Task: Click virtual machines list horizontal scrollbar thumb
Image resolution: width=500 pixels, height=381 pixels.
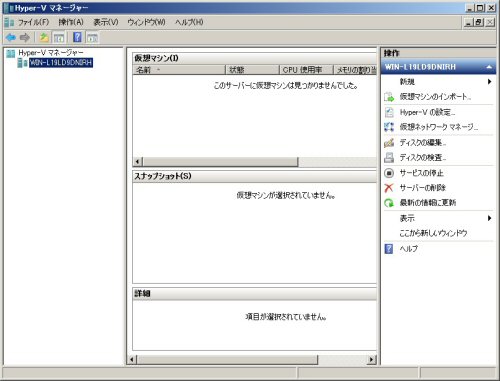Action: click(x=220, y=162)
